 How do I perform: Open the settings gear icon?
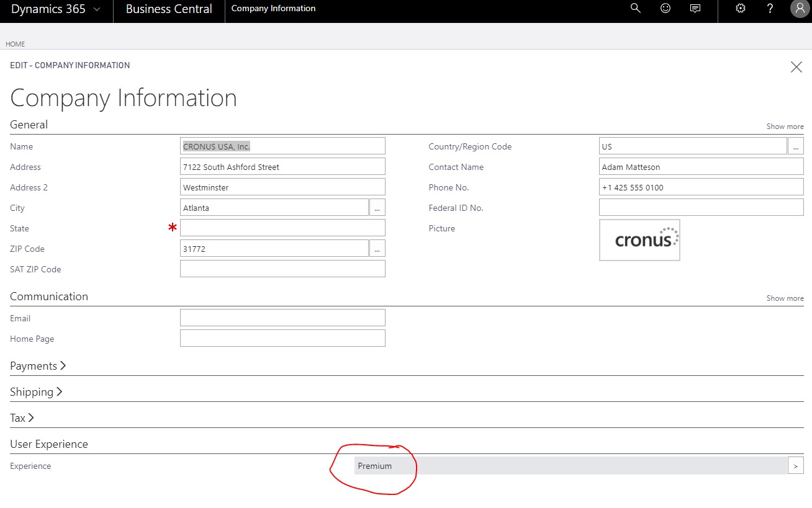point(740,8)
